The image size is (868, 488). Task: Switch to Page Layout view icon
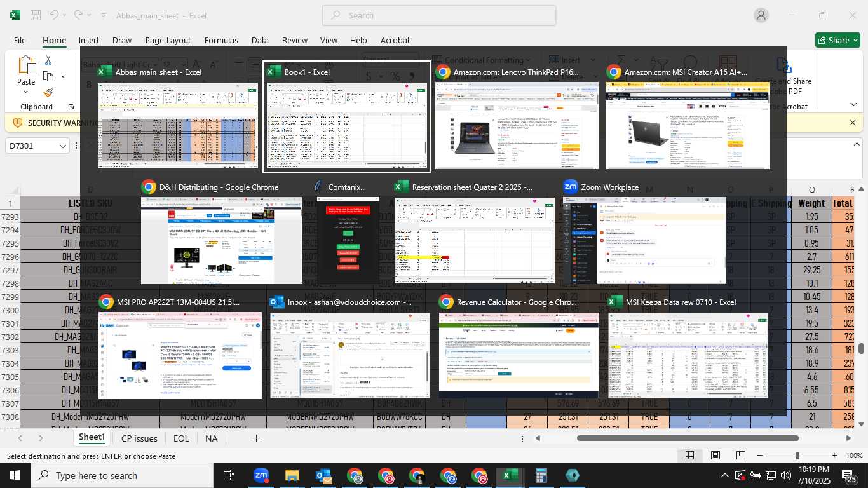point(715,456)
